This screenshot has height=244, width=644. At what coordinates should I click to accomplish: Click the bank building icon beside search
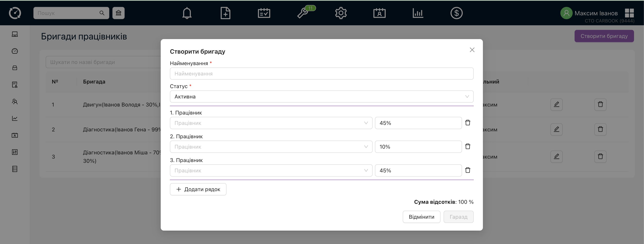[119, 13]
